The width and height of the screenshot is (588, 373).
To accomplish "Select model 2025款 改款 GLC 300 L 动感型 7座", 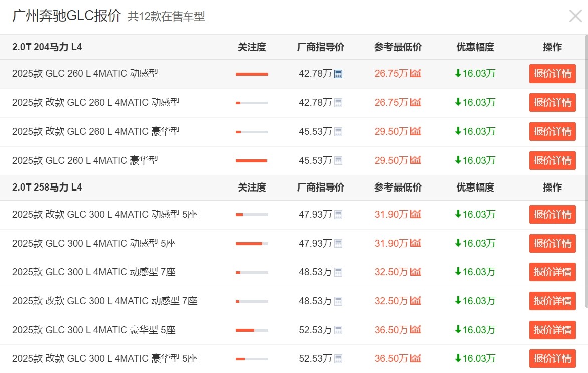I will click(x=105, y=301).
